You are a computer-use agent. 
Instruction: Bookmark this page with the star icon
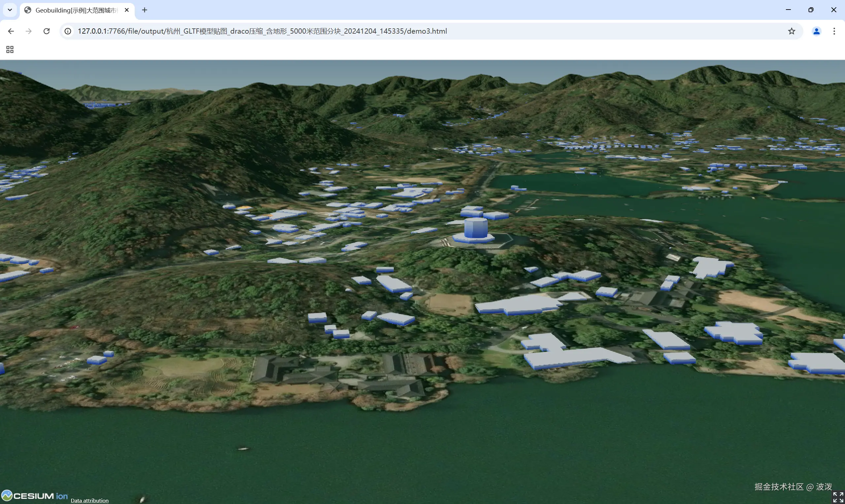791,31
